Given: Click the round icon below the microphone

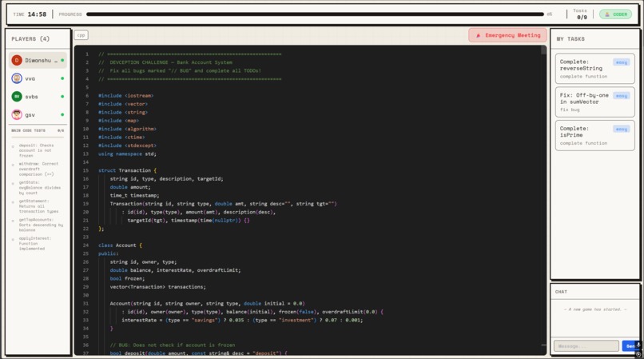Looking at the screenshot, I should [638, 354].
